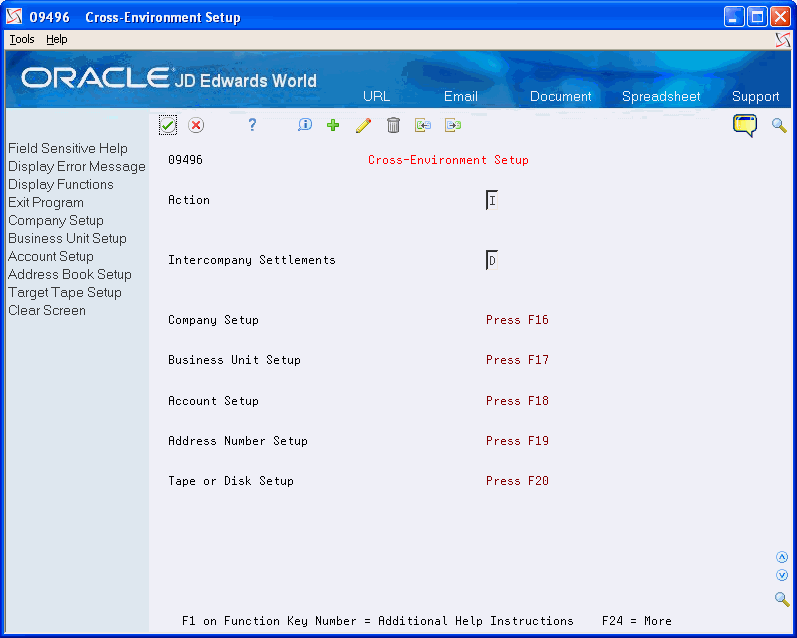Select the URL banner tab
Screen dimensions: 797x638
tap(377, 96)
